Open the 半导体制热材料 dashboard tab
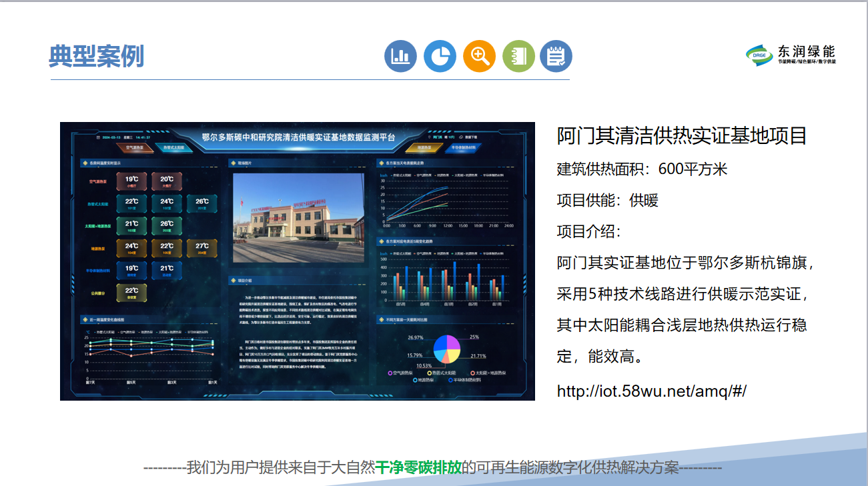Viewport: 868px width, 486px height. tap(463, 147)
